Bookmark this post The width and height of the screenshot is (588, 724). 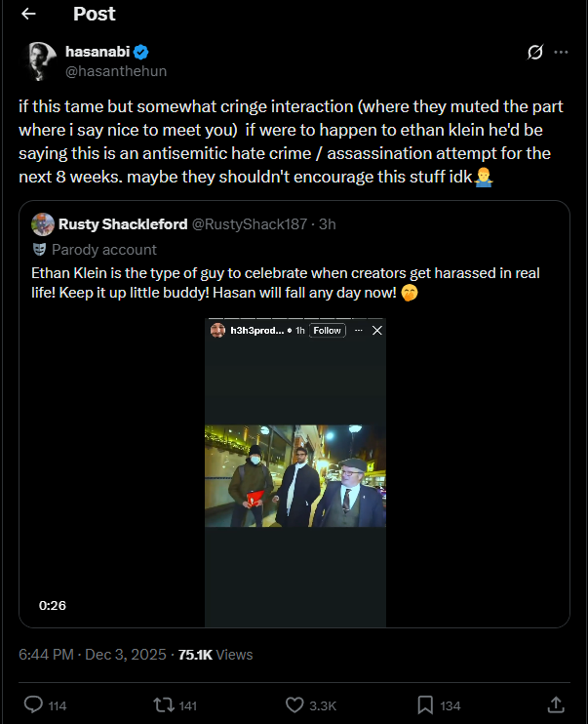pos(425,705)
